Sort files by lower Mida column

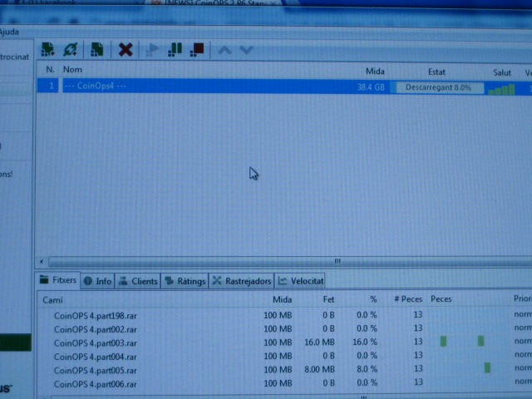click(283, 299)
